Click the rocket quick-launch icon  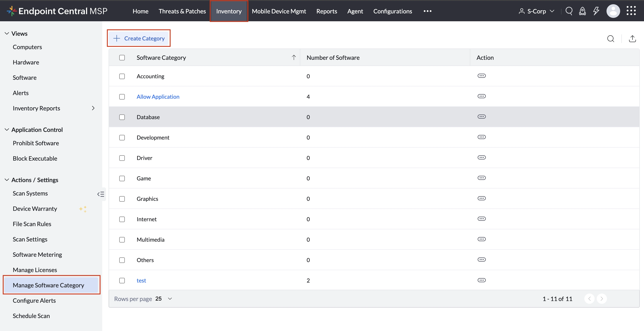pos(582,11)
